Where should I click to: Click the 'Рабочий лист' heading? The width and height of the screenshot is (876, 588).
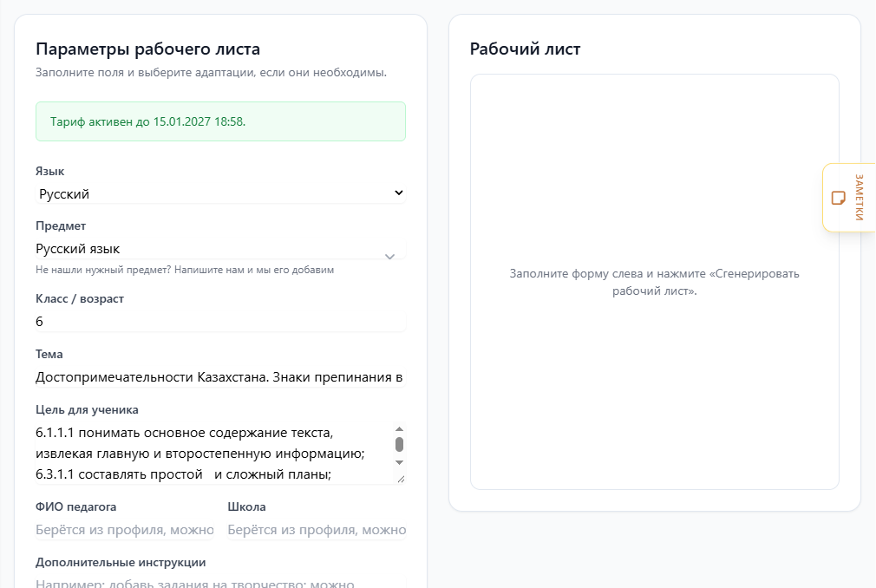tap(525, 49)
